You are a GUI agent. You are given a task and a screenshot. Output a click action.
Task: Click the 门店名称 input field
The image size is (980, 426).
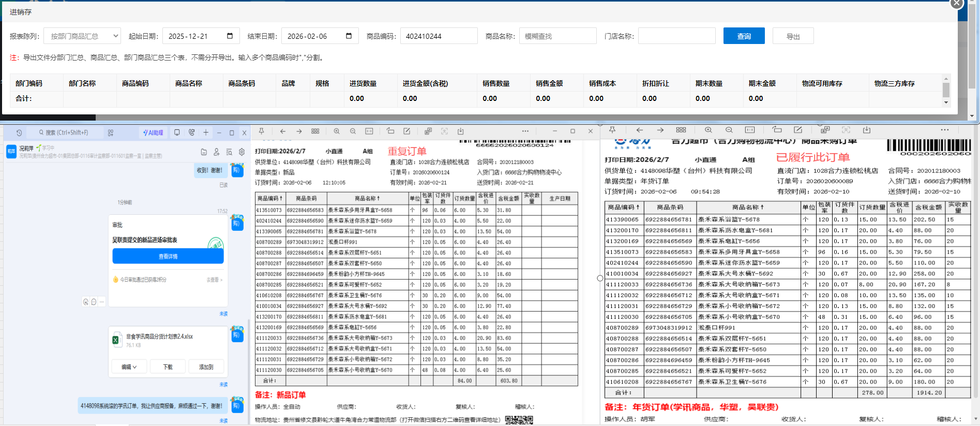coord(676,36)
